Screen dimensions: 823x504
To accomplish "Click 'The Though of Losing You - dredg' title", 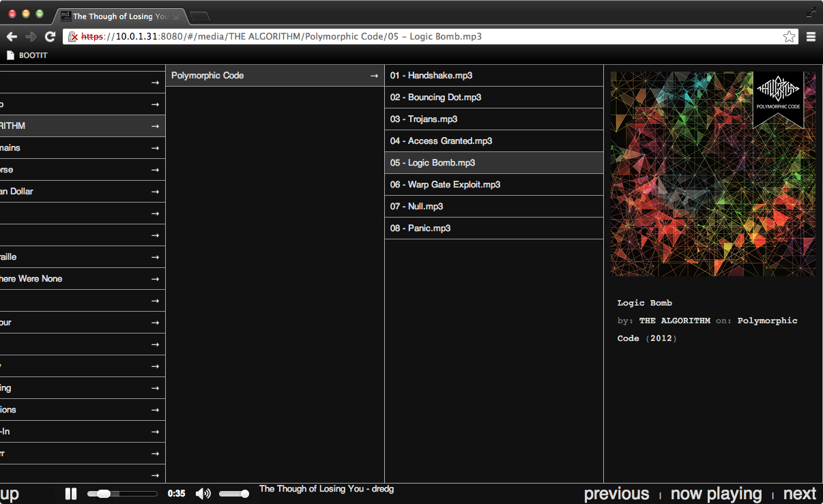I will pyautogui.click(x=326, y=489).
